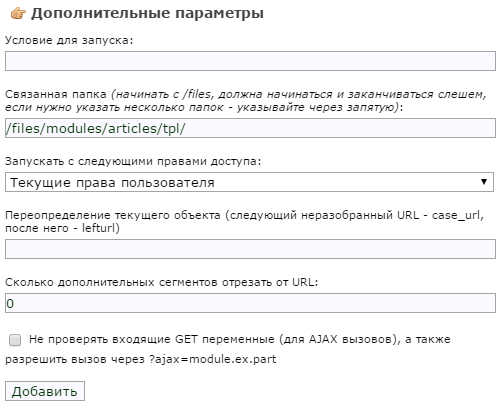Click the 'Запускать с следующими правами доступа' label
Screen dimensions: 502x409
(x=133, y=161)
